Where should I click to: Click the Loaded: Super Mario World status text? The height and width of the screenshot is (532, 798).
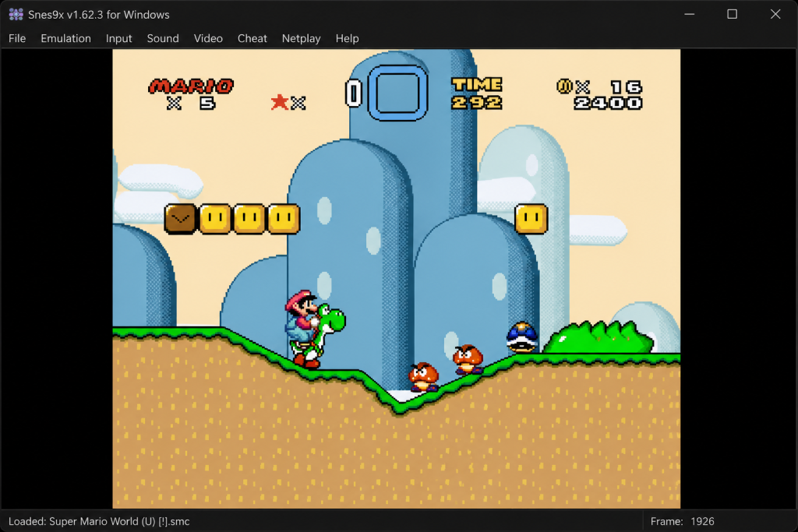tap(99, 521)
